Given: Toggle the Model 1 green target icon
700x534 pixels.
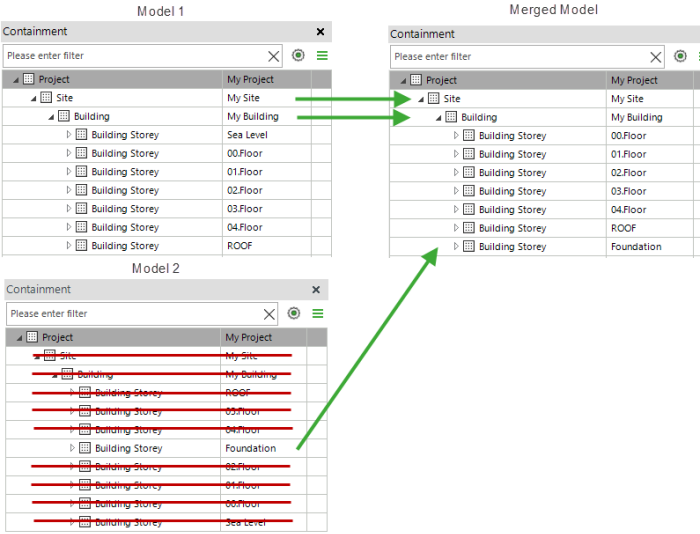Looking at the screenshot, I should click(298, 55).
